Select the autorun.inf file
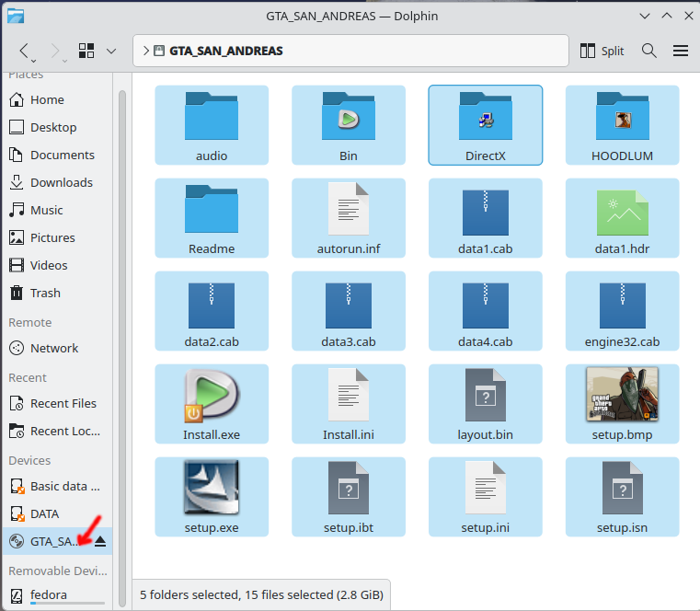Image resolution: width=700 pixels, height=611 pixels. 349,218
